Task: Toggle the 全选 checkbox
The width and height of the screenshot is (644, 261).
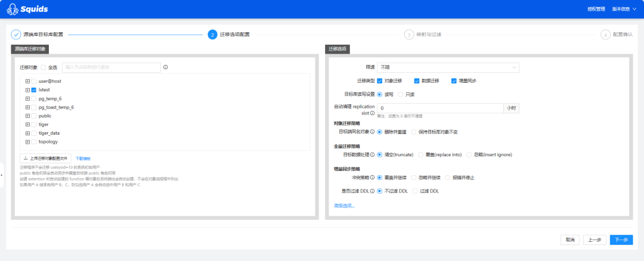Action: tap(44, 67)
